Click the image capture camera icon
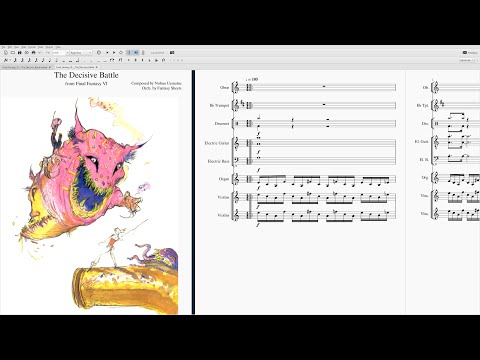Image resolution: width=480 pixels, height=360 pixels. click(172, 53)
